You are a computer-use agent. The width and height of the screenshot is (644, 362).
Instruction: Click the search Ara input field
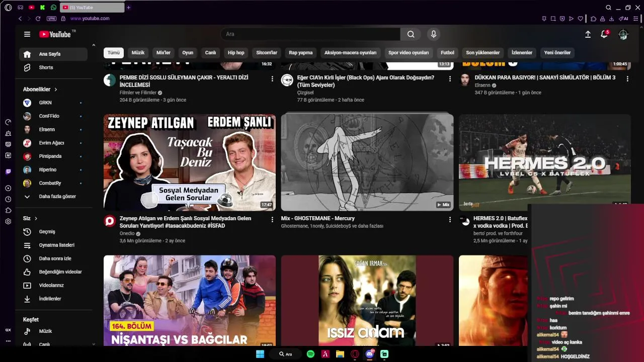pos(310,34)
